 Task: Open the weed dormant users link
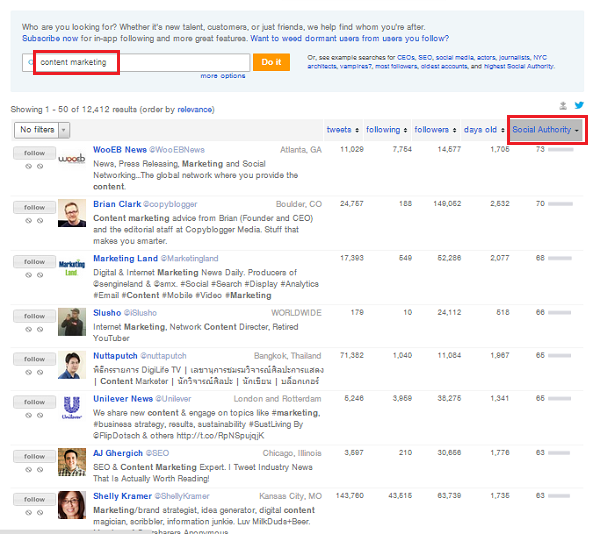pos(349,38)
